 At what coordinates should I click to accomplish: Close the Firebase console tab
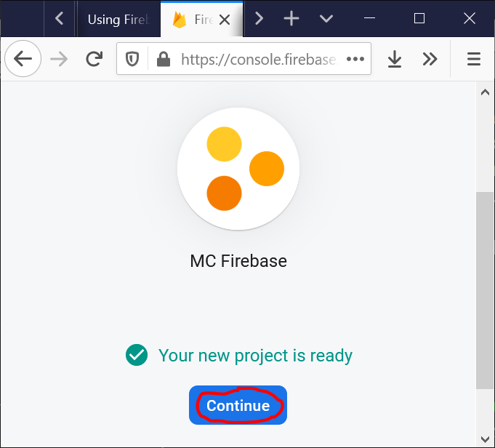tap(225, 20)
